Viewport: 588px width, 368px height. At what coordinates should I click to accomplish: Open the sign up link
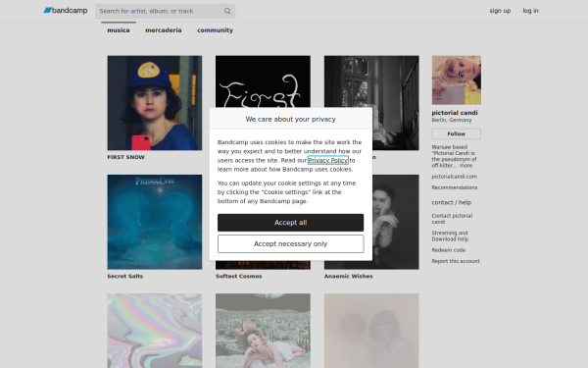tap(500, 11)
